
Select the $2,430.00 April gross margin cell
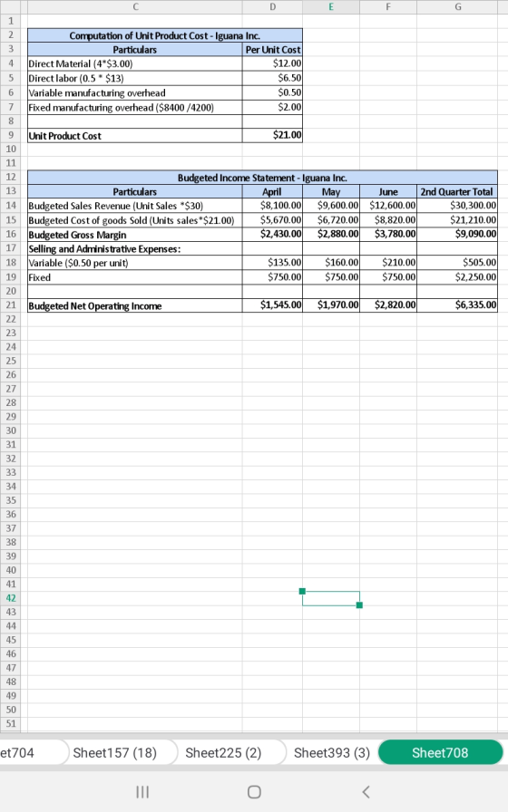[x=272, y=234]
